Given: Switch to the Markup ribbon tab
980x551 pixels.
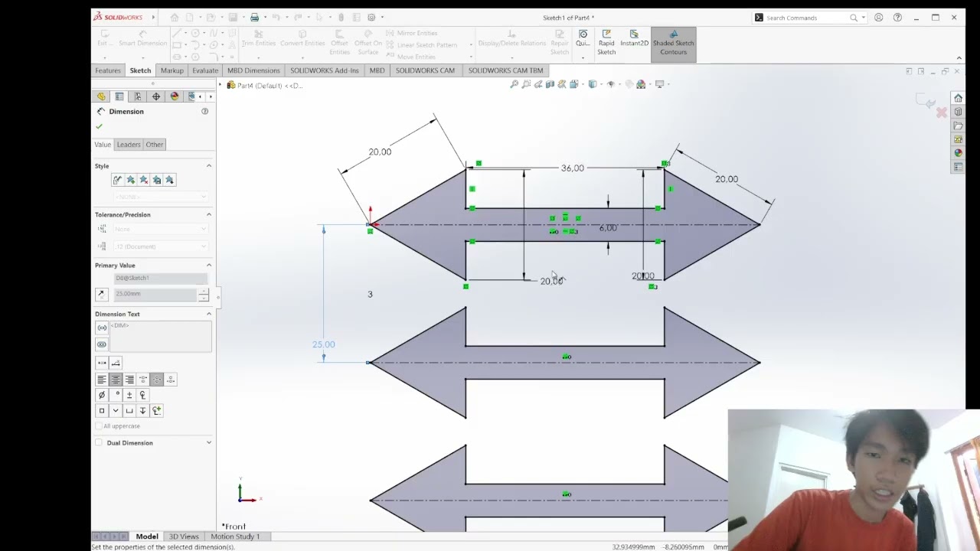Looking at the screenshot, I should tap(172, 70).
